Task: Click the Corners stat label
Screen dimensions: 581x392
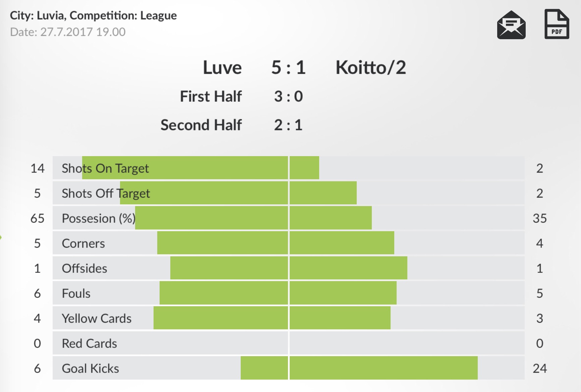Action: [83, 244]
